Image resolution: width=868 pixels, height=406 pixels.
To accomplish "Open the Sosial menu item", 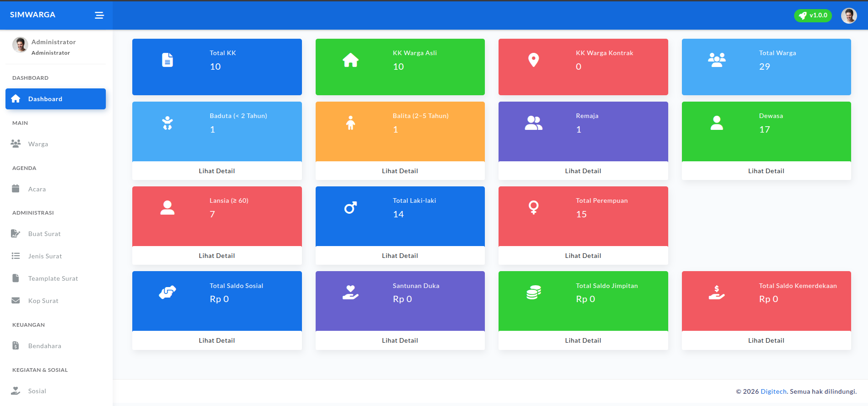I will coord(56,391).
